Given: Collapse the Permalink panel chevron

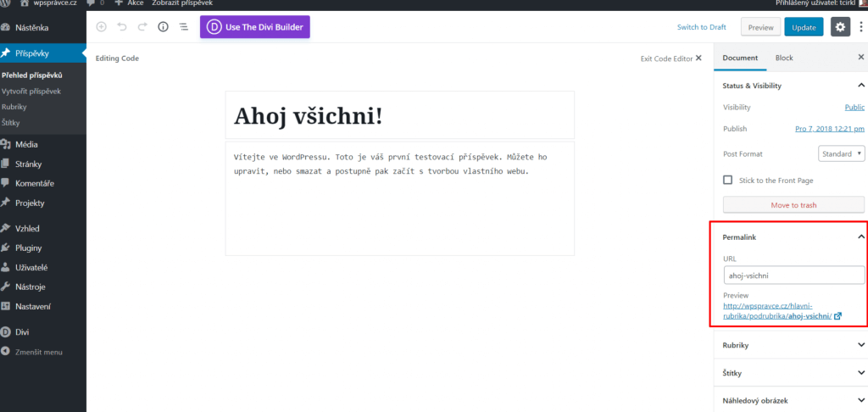Looking at the screenshot, I should point(861,237).
